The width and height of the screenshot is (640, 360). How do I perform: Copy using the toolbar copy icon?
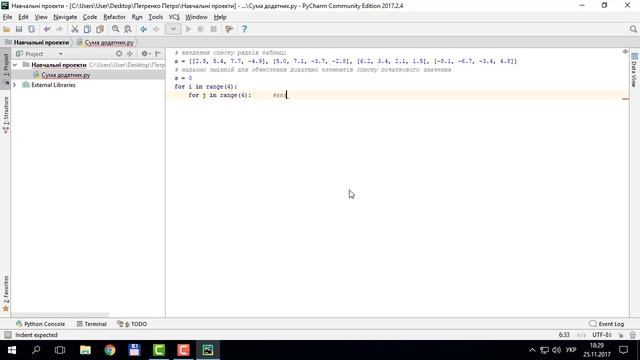click(87, 29)
